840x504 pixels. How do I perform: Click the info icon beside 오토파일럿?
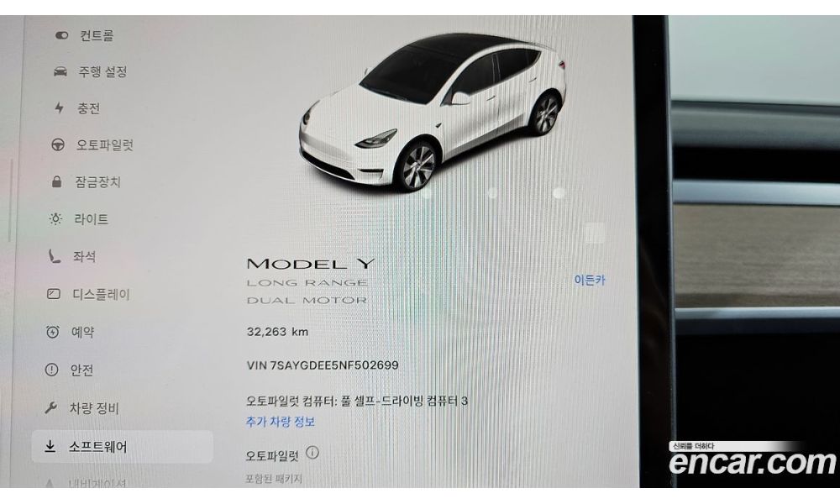point(312,453)
